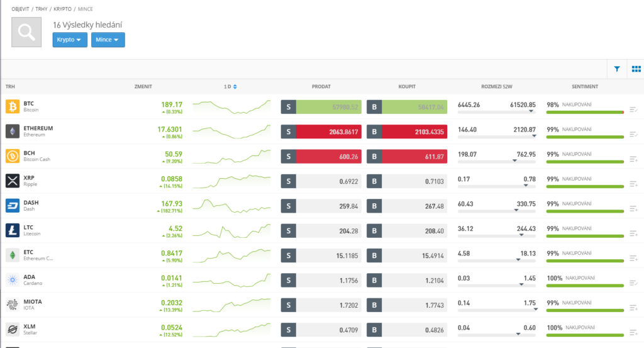This screenshot has width=644, height=348.
Task: Sell ETC at 15.1185
Action: coord(321,255)
